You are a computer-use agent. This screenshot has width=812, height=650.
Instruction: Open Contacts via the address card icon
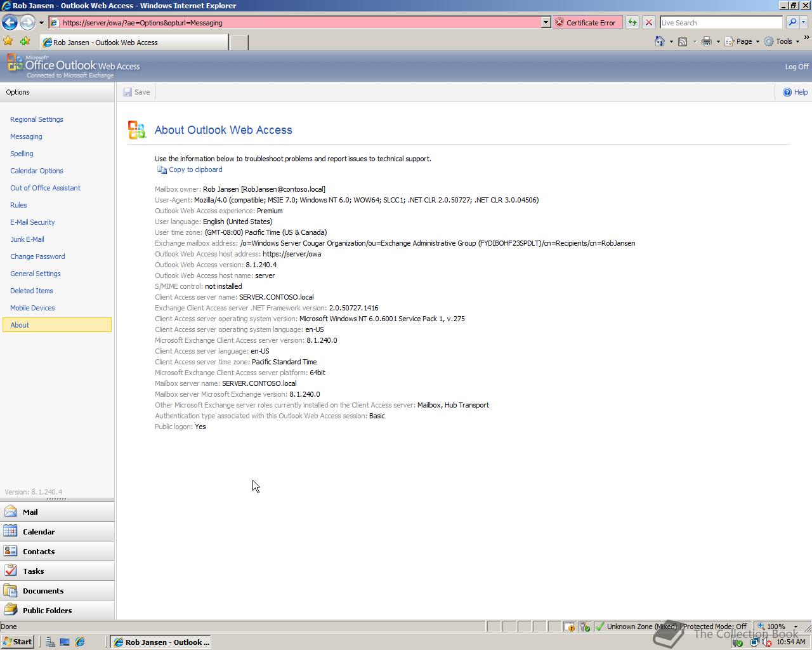(10, 551)
